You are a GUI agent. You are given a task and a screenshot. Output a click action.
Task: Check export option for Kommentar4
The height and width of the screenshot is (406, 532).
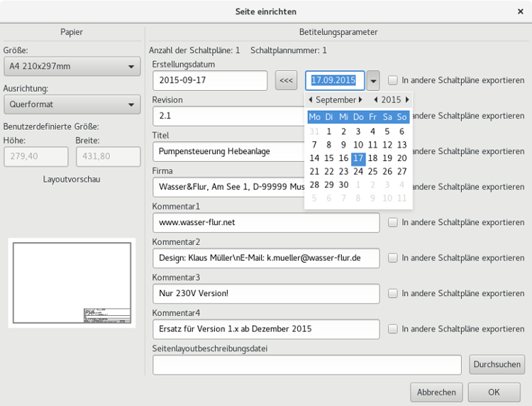[x=393, y=329]
